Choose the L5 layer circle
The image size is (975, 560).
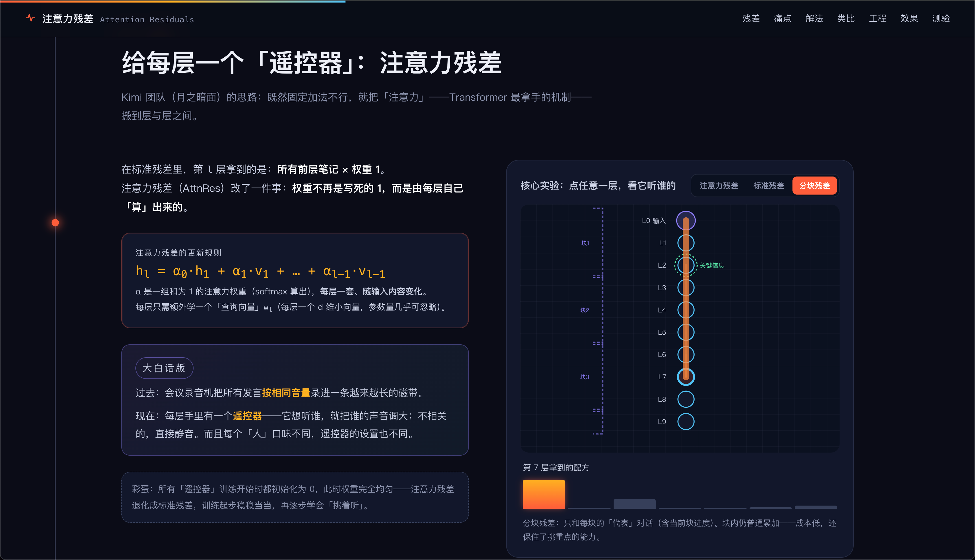coord(686,332)
